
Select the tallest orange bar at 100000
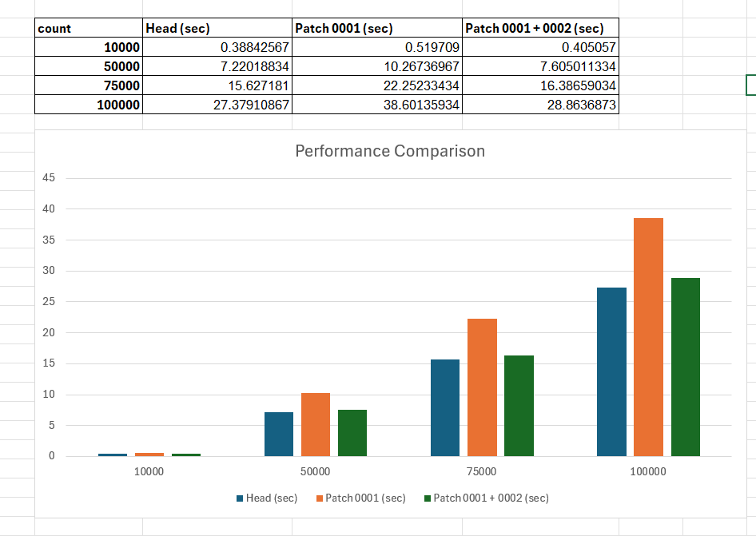[648, 337]
